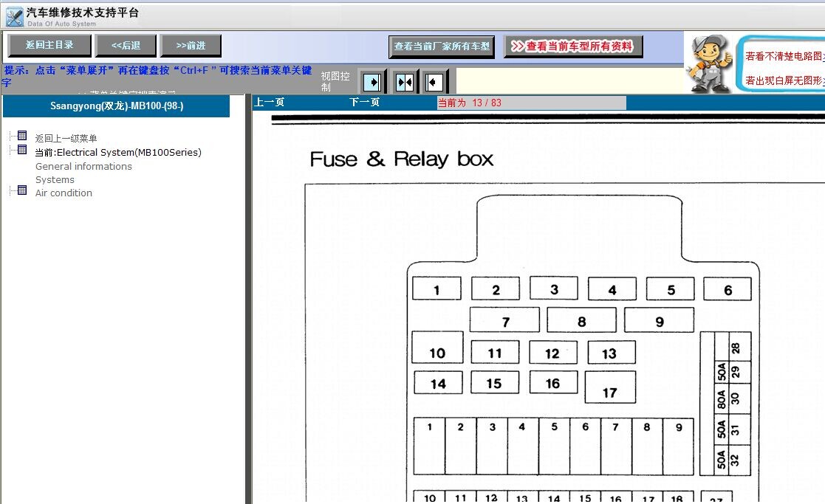
Task: Click the vertical splitter between the panels
Action: 249,300
